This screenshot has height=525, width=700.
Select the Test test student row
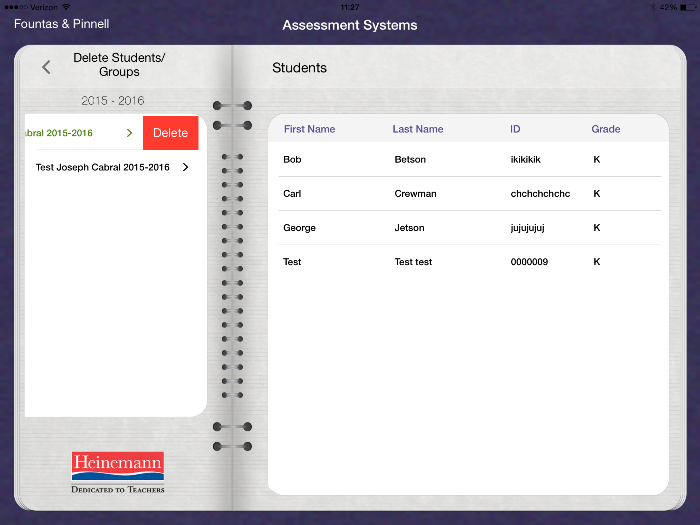468,262
